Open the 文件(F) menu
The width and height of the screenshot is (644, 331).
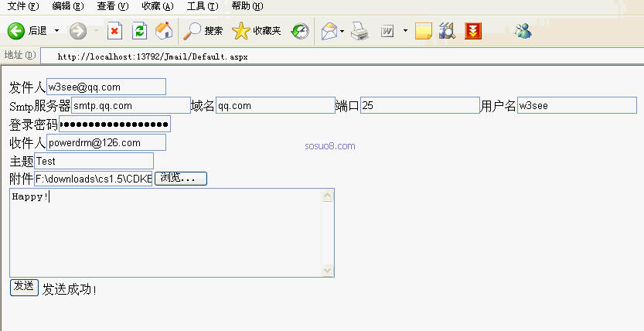click(22, 5)
